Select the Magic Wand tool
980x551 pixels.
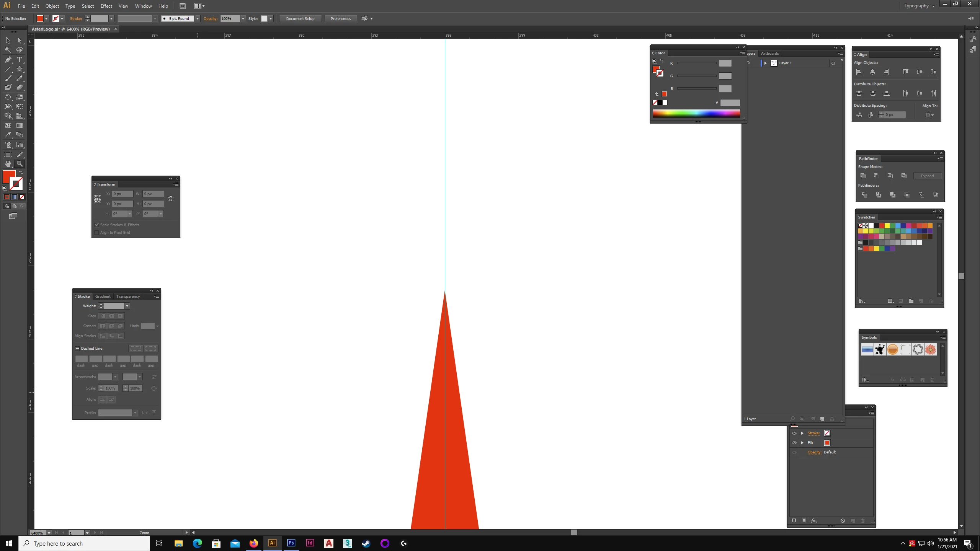pos(8,50)
